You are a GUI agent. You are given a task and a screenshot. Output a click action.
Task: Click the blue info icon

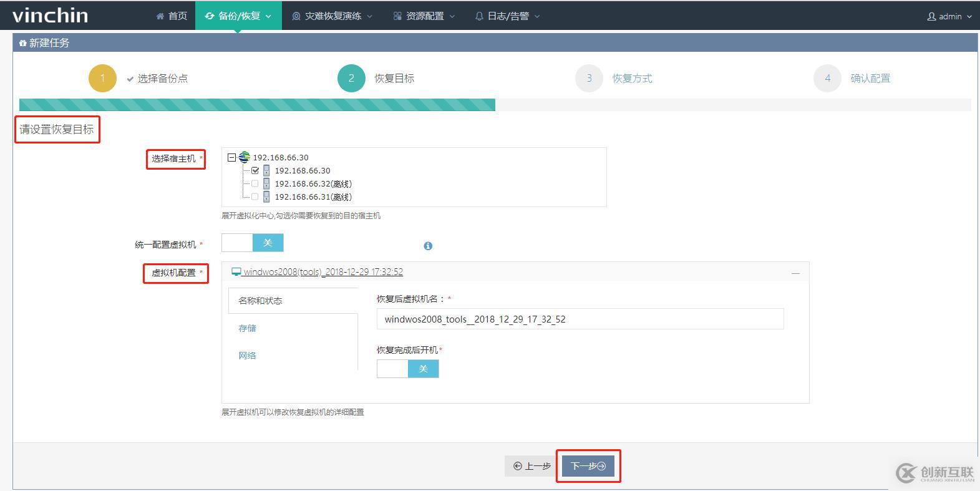pyautogui.click(x=428, y=246)
